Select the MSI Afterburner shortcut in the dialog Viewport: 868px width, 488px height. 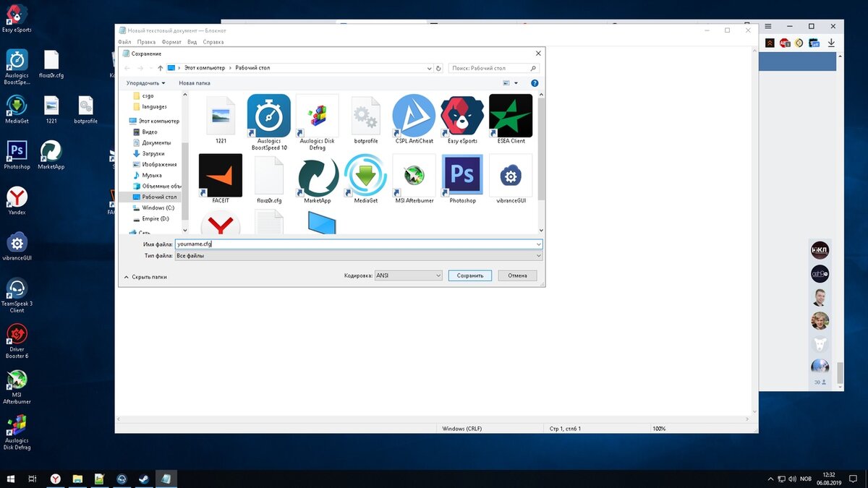coord(414,179)
